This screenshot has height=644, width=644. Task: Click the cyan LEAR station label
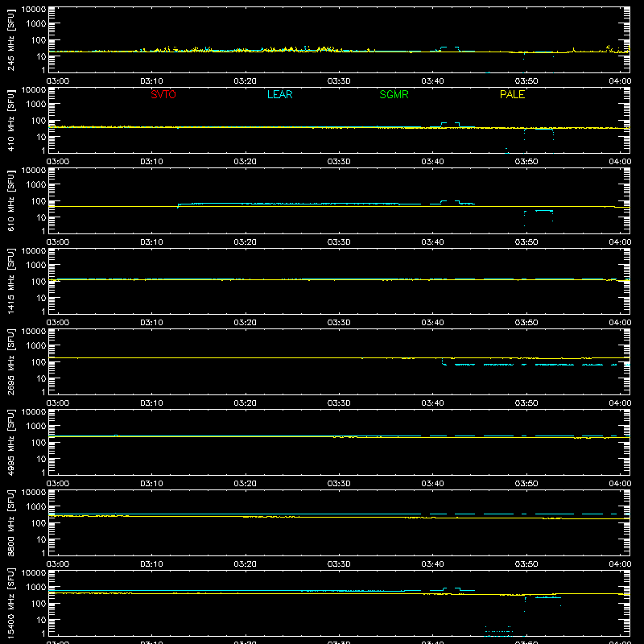[x=279, y=94]
